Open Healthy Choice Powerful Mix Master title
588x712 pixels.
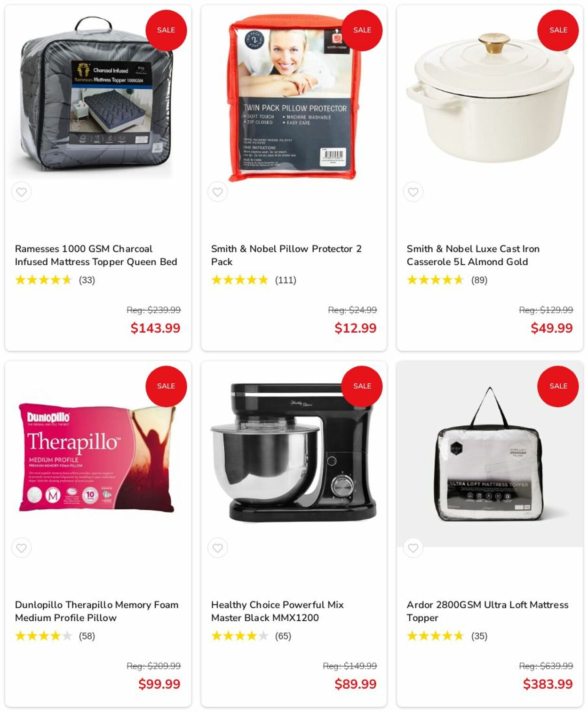click(278, 611)
